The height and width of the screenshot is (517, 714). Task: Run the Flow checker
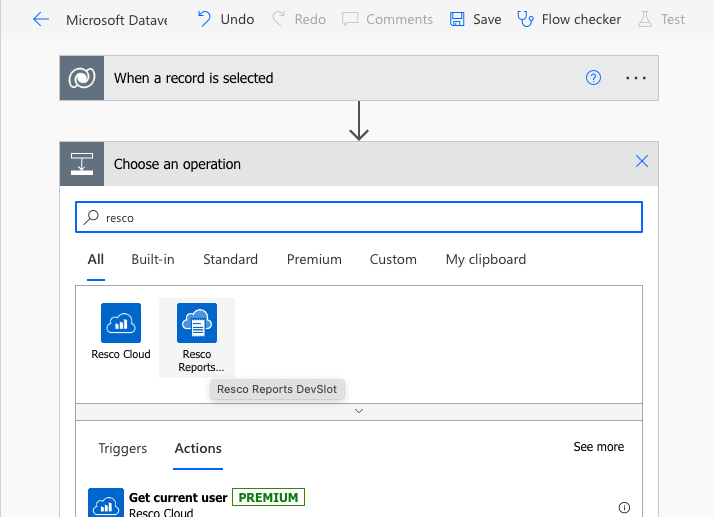pos(569,19)
